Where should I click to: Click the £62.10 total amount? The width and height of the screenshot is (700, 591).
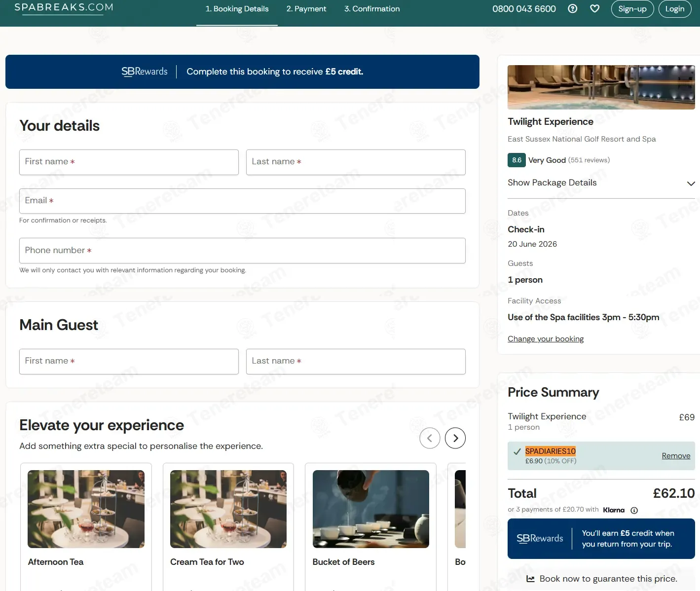click(x=674, y=493)
